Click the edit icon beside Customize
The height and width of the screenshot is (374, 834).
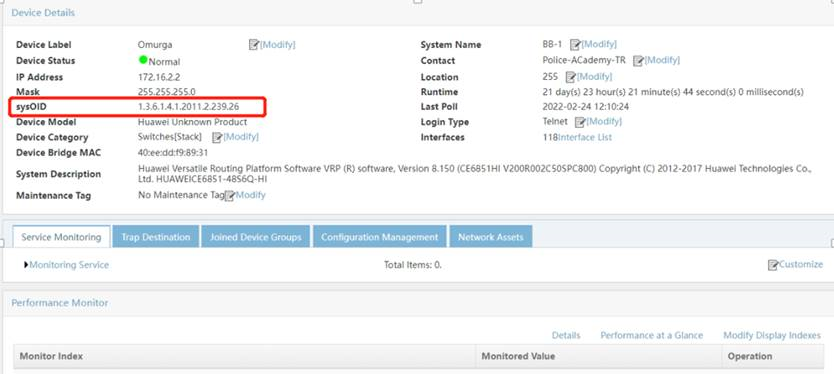click(773, 264)
